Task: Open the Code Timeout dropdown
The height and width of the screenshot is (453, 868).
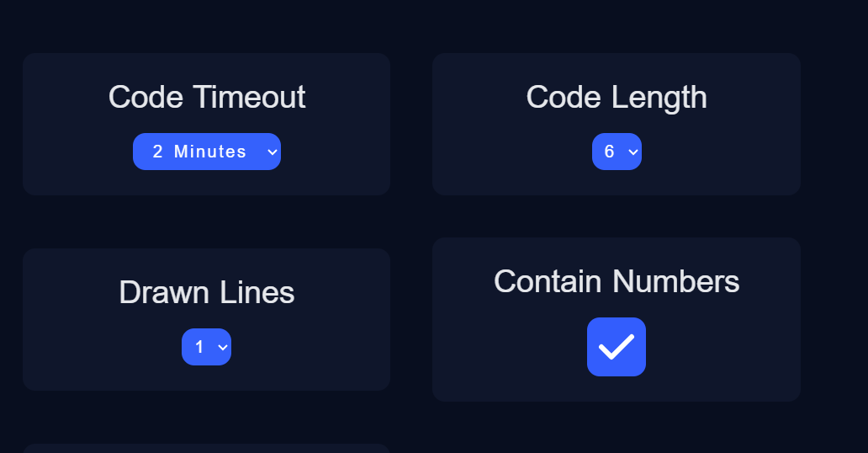Action: point(206,152)
